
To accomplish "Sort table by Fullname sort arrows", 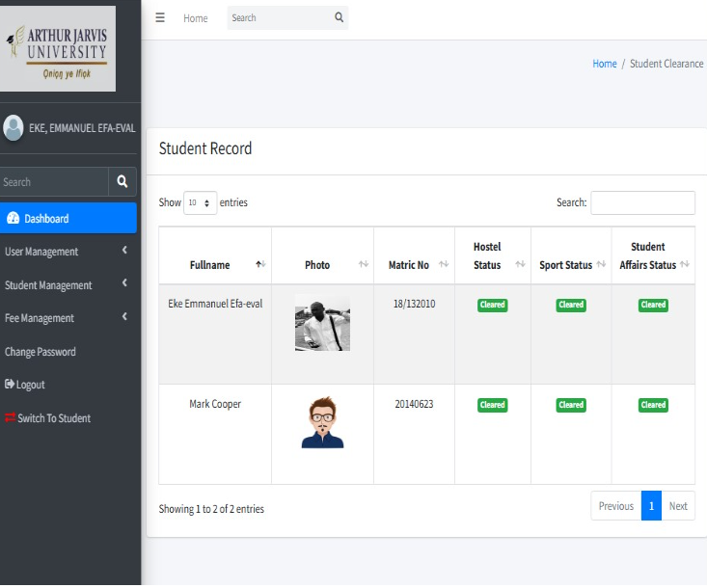I will pyautogui.click(x=260, y=264).
